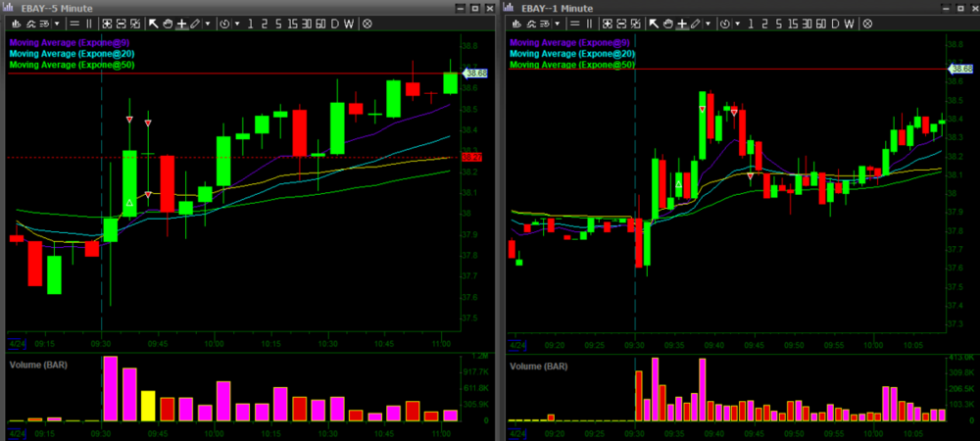Open chart settings dropdown arrow in 5 Minute toolbar
The image size is (980, 441).
pyautogui.click(x=57, y=24)
